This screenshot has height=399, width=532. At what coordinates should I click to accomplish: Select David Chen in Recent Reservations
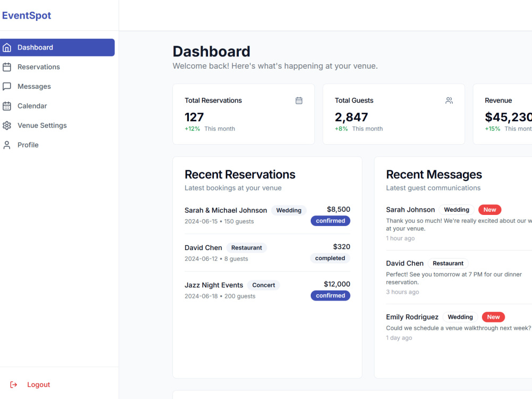(203, 248)
